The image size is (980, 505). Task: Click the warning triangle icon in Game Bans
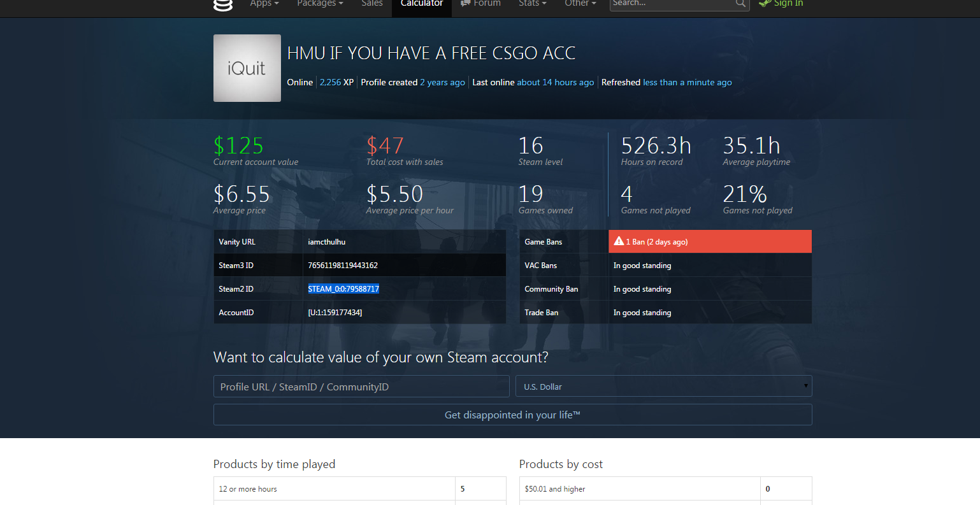619,241
